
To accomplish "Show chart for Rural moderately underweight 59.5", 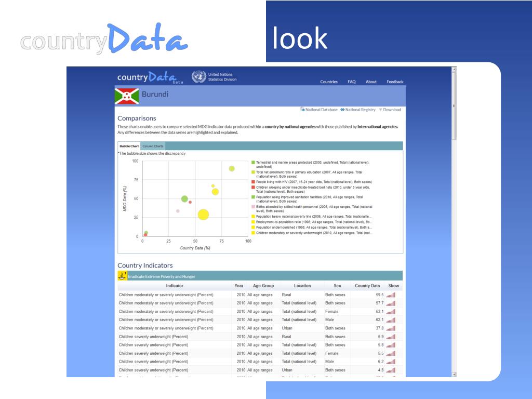I will tap(391, 295).
